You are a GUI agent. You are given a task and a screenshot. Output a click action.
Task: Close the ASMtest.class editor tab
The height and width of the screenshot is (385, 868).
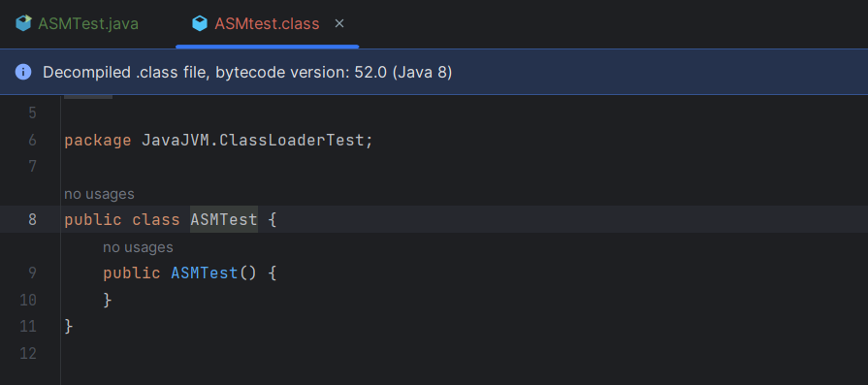pos(339,24)
